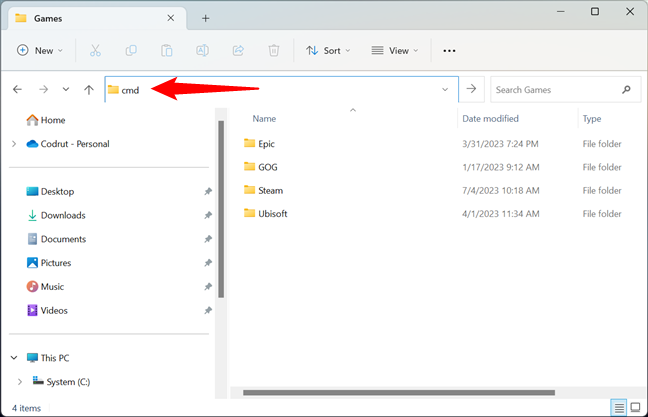Switch to Large icons view button

[x=636, y=407]
